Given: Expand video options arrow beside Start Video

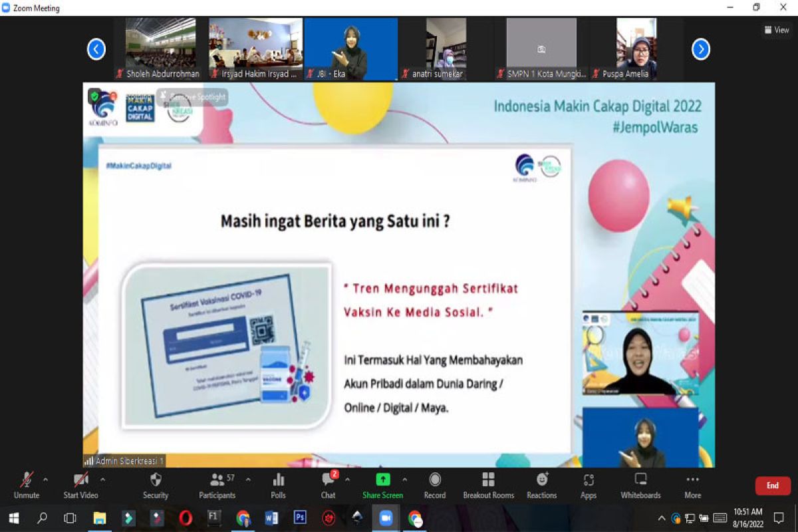Looking at the screenshot, I should tap(102, 479).
